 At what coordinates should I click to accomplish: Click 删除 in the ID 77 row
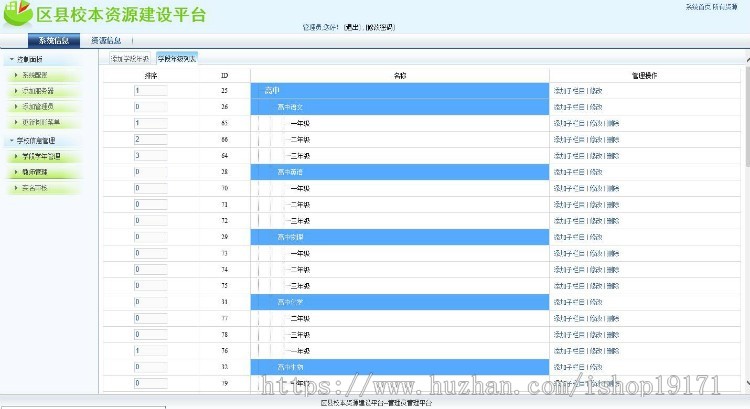[x=614, y=319]
